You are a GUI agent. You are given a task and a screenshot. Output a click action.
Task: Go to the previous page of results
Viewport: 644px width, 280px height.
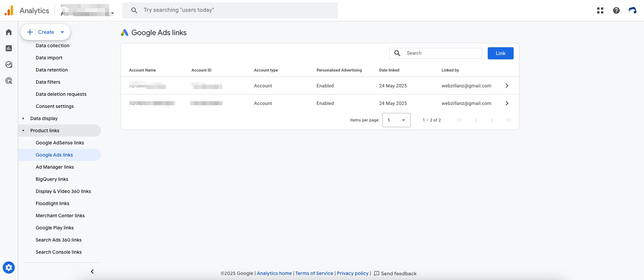(476, 120)
